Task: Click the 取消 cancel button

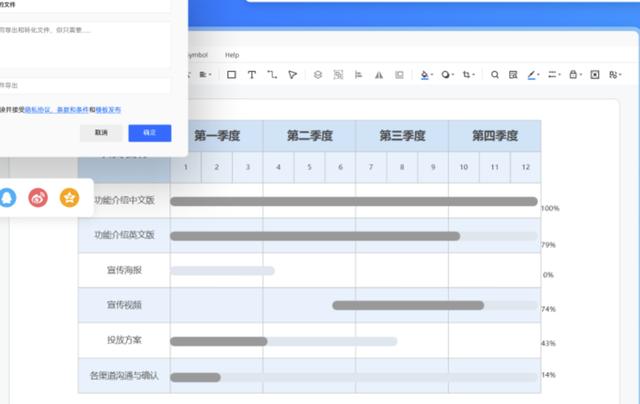Action: click(101, 133)
